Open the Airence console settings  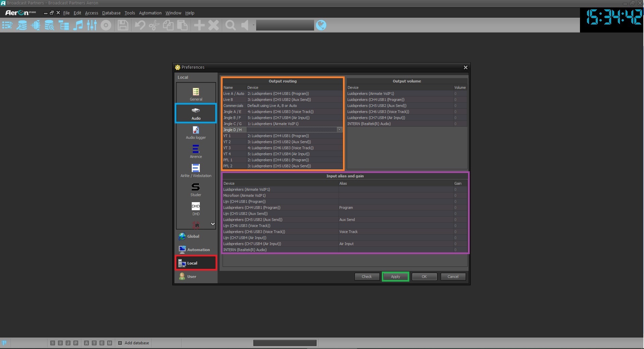pyautogui.click(x=196, y=152)
